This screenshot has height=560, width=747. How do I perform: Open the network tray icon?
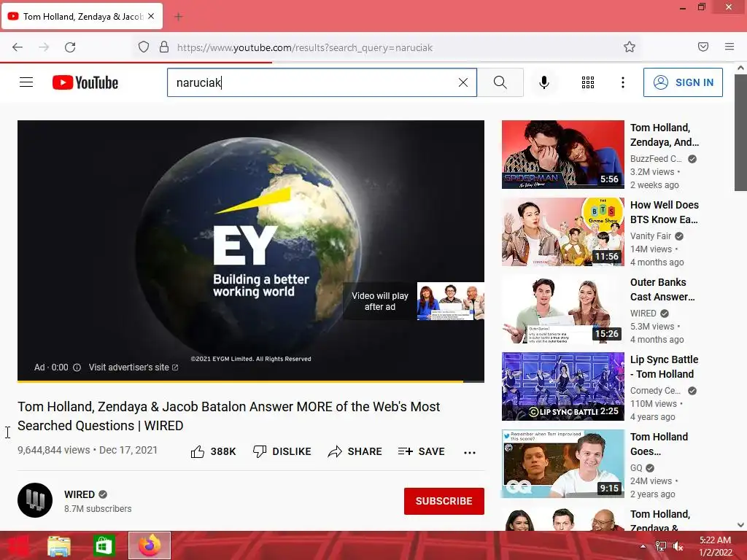click(661, 546)
